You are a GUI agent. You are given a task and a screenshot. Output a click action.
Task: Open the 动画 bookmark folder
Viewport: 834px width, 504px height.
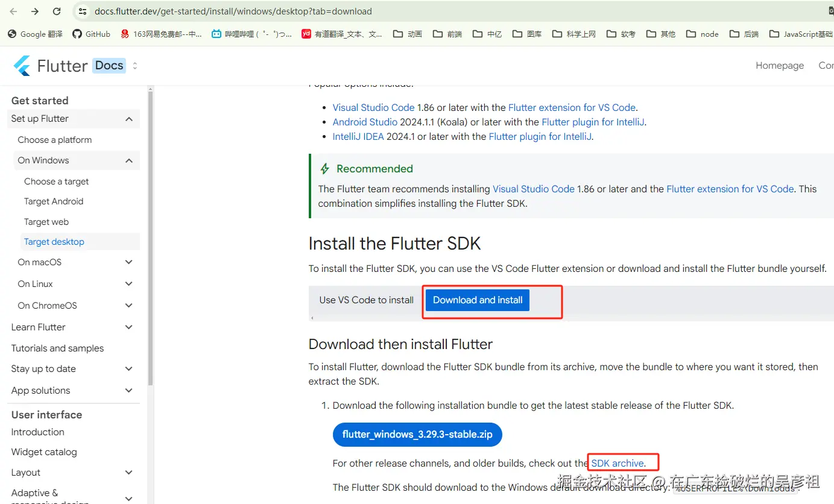point(408,34)
